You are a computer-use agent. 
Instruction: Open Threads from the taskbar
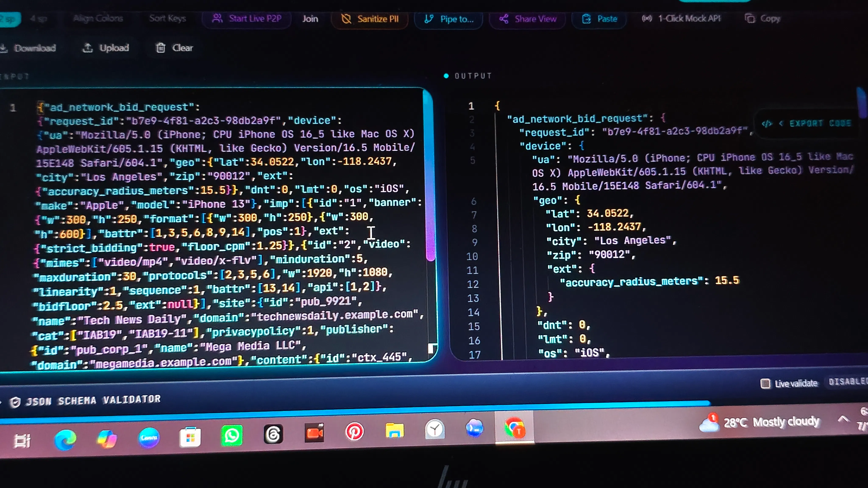pyautogui.click(x=273, y=434)
